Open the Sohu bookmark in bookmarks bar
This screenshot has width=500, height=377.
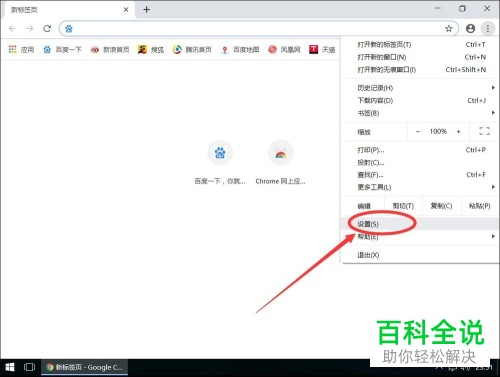(151, 50)
